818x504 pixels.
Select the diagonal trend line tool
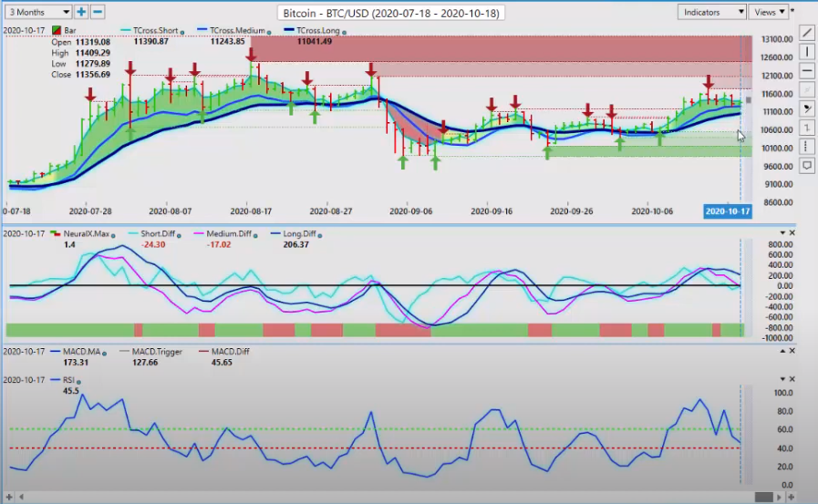[x=806, y=32]
